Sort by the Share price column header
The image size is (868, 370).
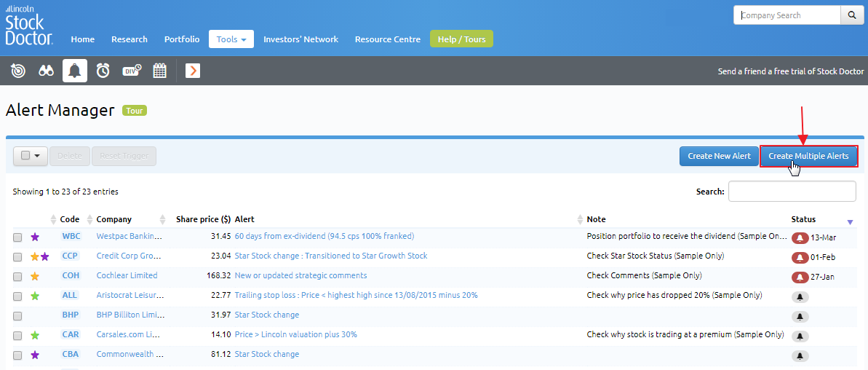(x=203, y=219)
